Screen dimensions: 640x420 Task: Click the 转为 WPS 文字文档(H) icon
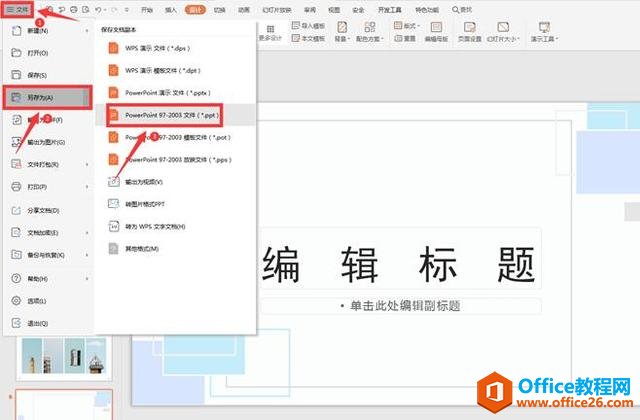(x=113, y=226)
